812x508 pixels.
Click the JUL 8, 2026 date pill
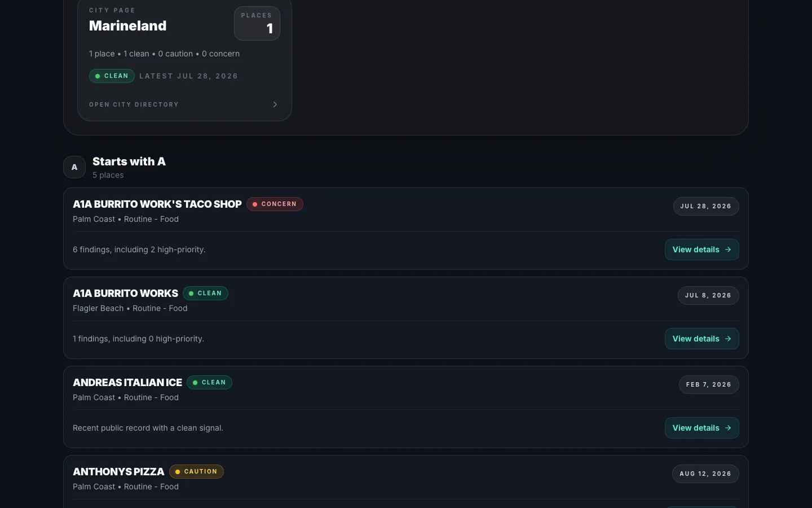click(x=708, y=295)
